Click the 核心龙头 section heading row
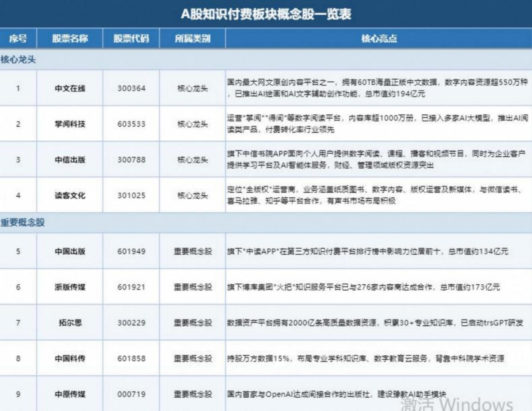The height and width of the screenshot is (411, 532). (266, 60)
